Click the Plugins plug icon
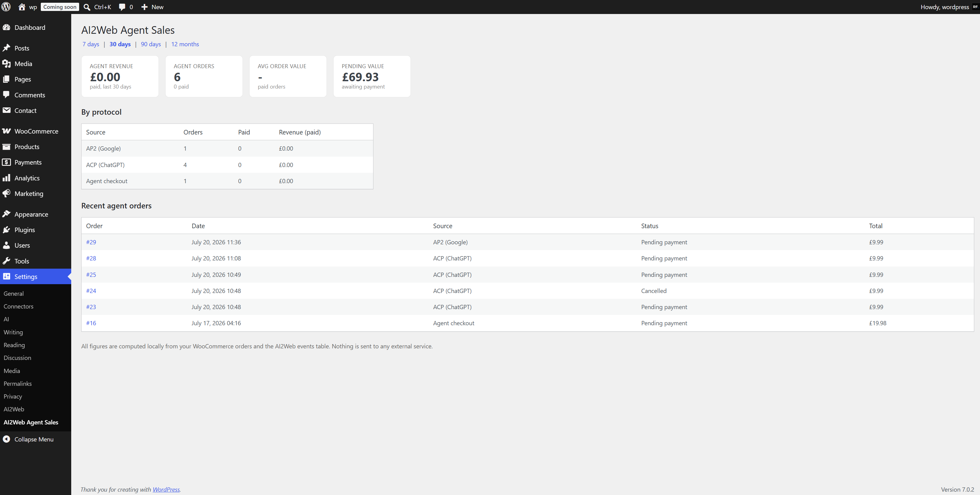Viewport: 980px width, 495px height. [6, 230]
